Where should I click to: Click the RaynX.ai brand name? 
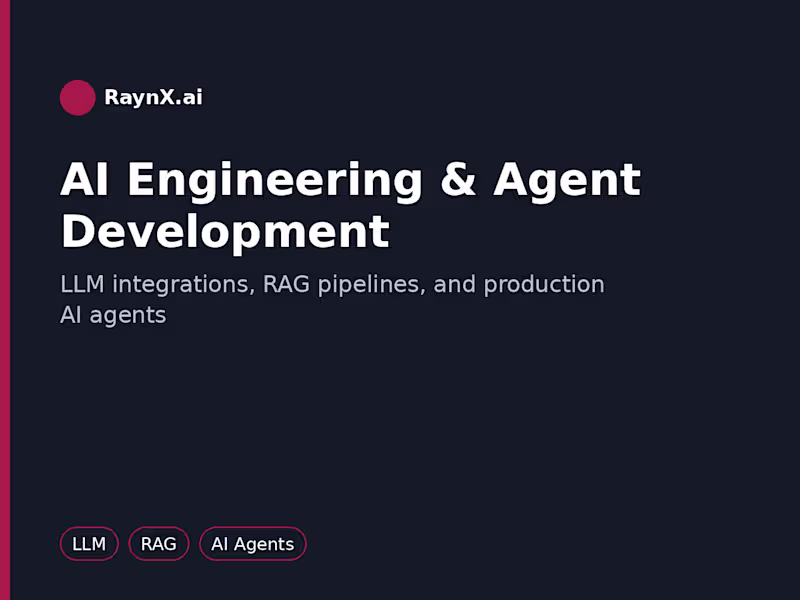tap(153, 97)
